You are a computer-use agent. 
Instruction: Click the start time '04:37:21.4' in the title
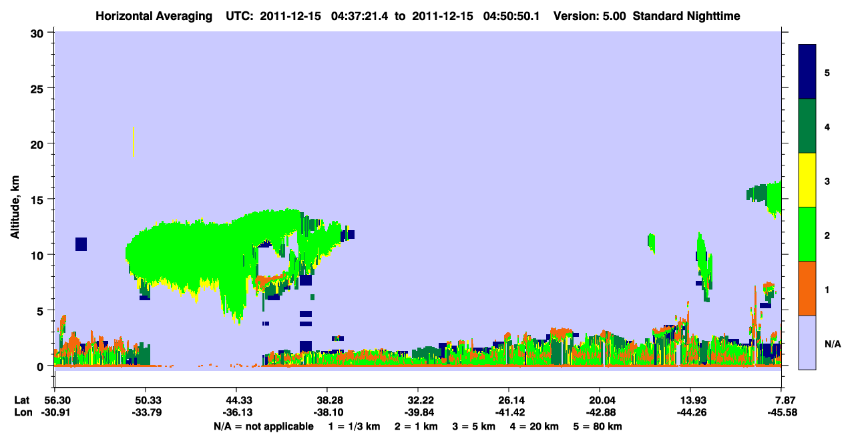coord(361,15)
